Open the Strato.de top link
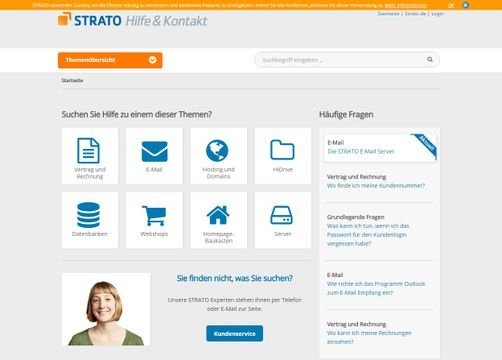502x360 pixels. point(415,14)
